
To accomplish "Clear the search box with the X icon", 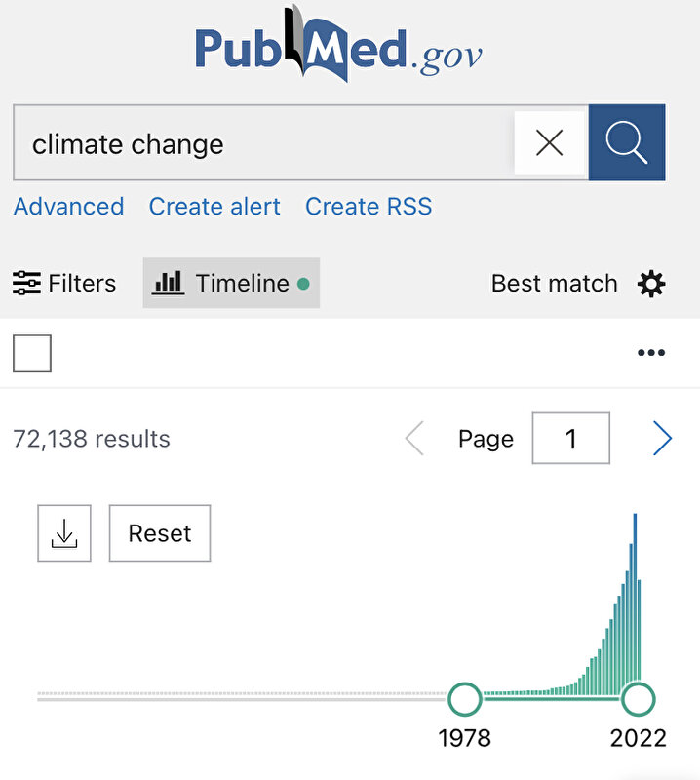I will pos(549,142).
